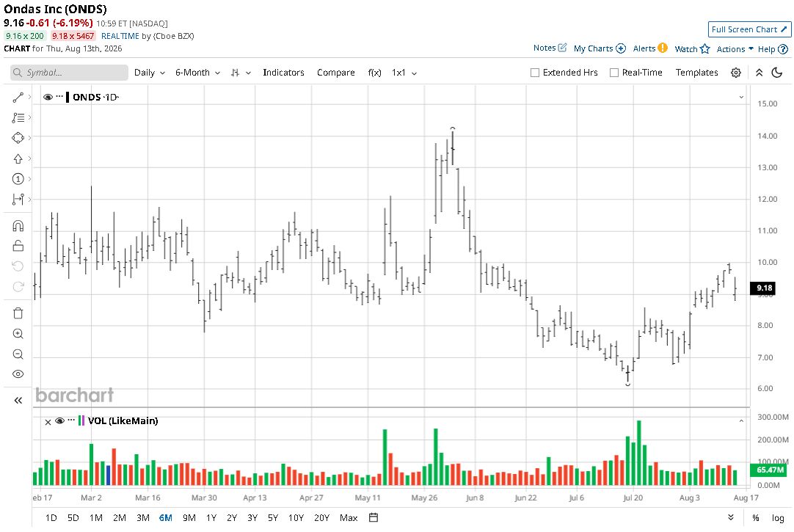Enable Real-Time checkbox
Screen dimensions: 794x532
613,73
